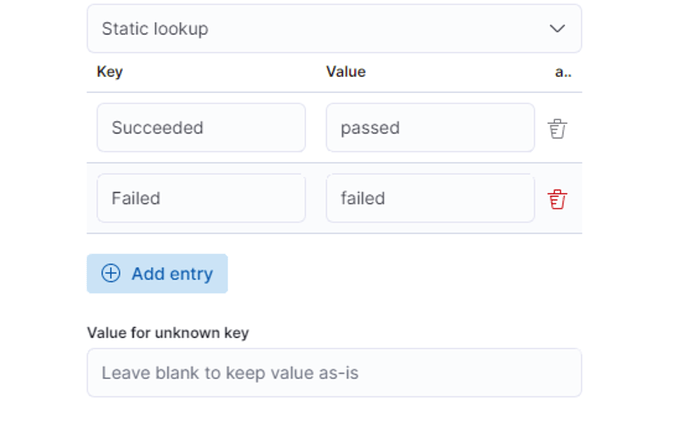Click the 'Static lookup' selected text
The height and width of the screenshot is (437, 690).
(155, 29)
